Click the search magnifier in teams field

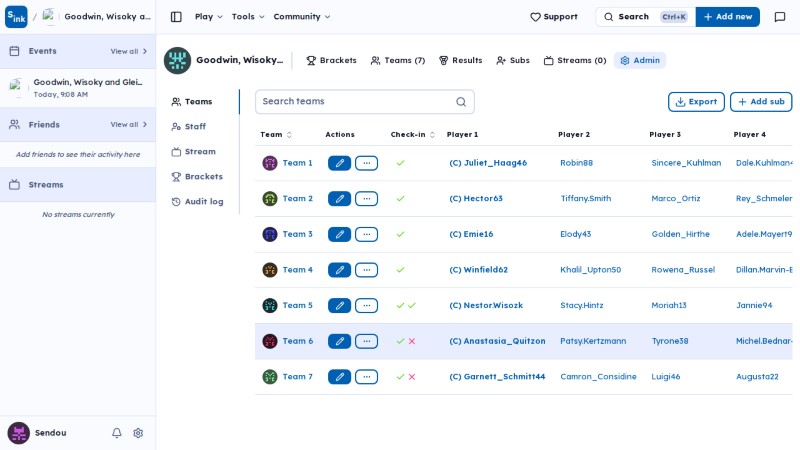point(461,102)
